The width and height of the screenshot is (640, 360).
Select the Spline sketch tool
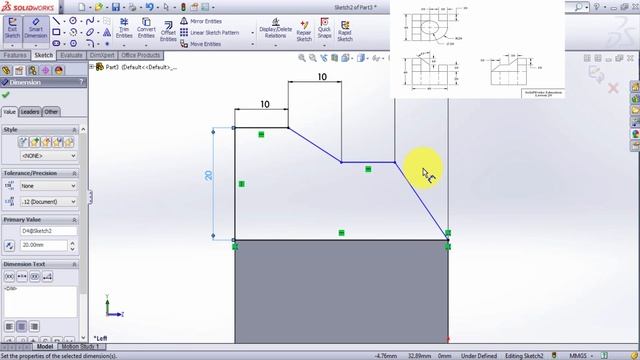tap(90, 21)
